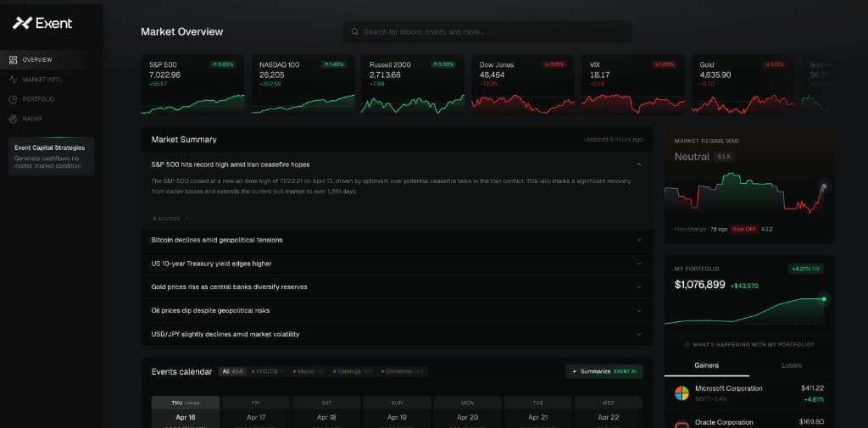Click the Market Summary heading

click(x=184, y=140)
